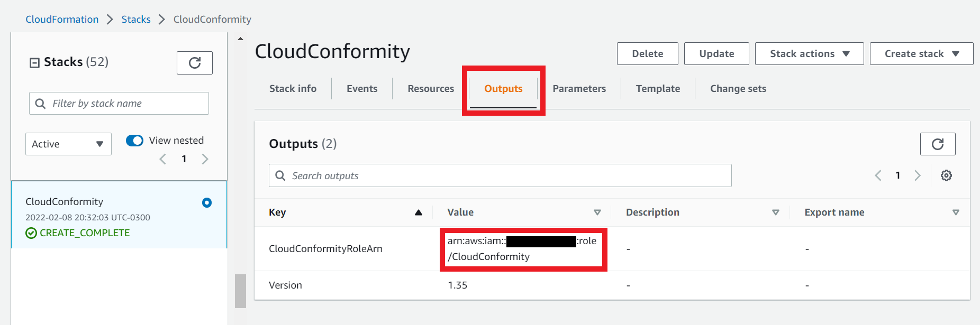Image resolution: width=980 pixels, height=325 pixels.
Task: Select the CloudConformity stack in the list
Action: point(119,215)
